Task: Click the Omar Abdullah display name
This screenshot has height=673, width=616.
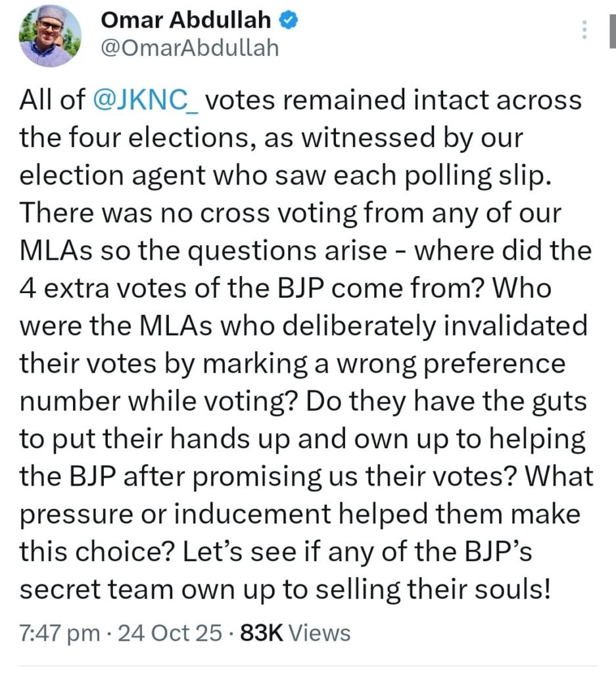Action: 185,21
